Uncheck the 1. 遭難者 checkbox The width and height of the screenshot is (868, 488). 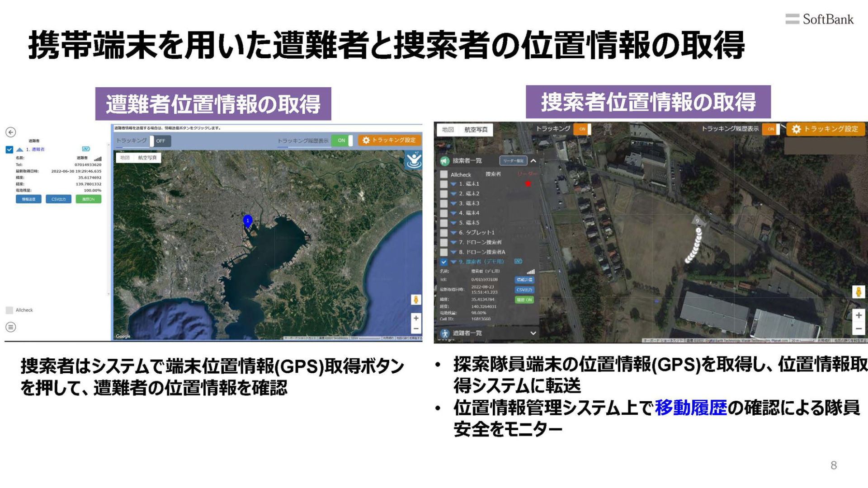pos(9,150)
